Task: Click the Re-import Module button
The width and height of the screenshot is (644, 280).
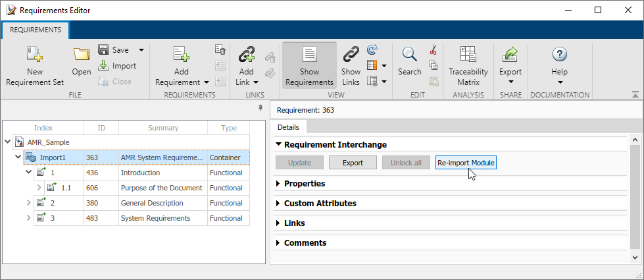Action: (466, 163)
